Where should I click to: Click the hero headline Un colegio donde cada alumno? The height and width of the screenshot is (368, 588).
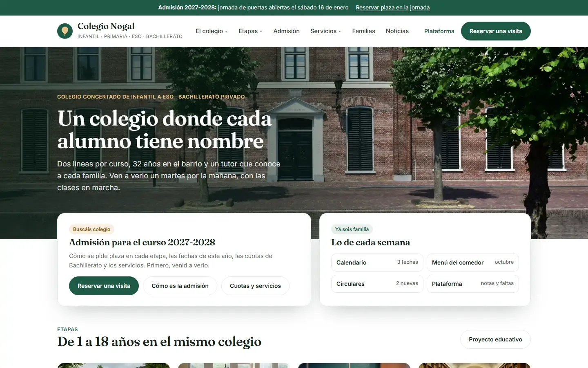coord(165,130)
